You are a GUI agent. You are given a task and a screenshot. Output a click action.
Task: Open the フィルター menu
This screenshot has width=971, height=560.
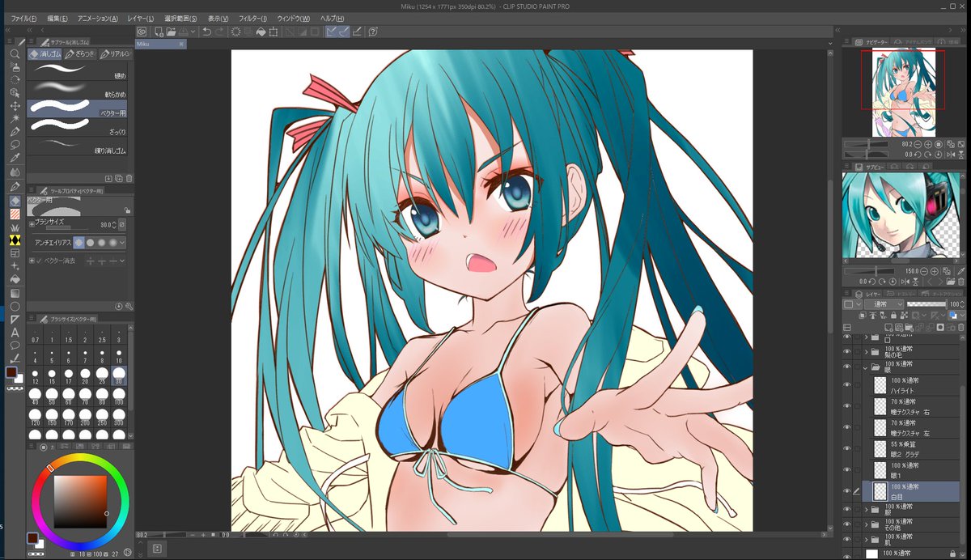click(252, 18)
